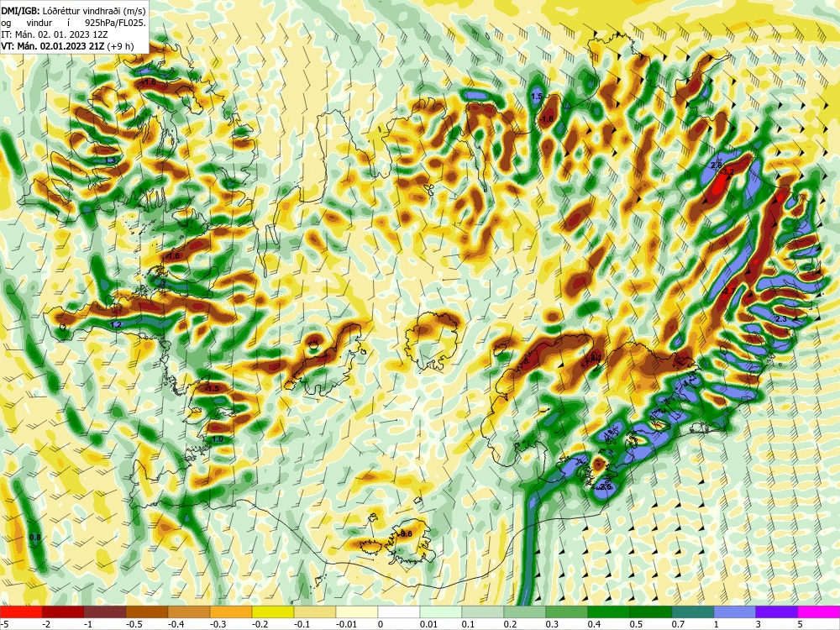Select the tan-orange -0.4 legend swatch
The width and height of the screenshot is (840, 630).
(x=189, y=612)
